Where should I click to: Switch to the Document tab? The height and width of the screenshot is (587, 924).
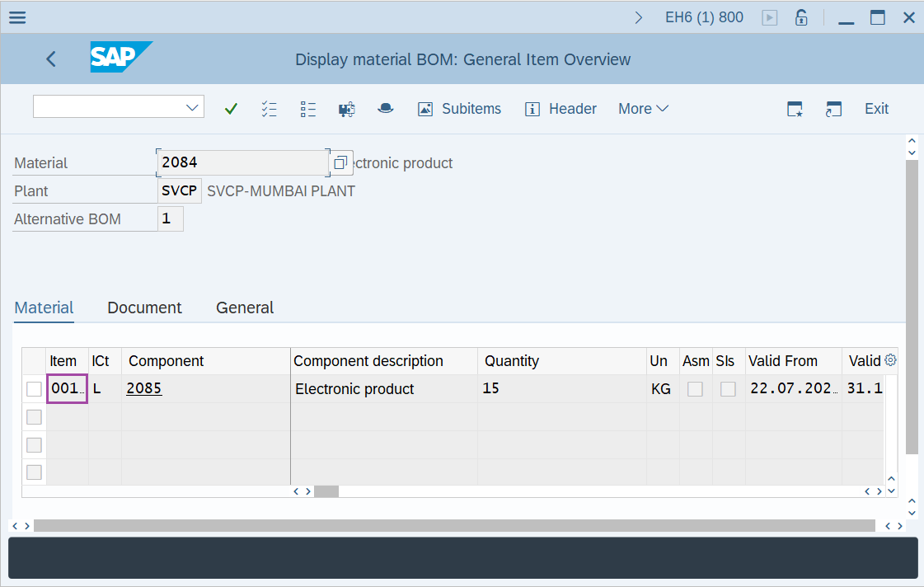click(144, 308)
